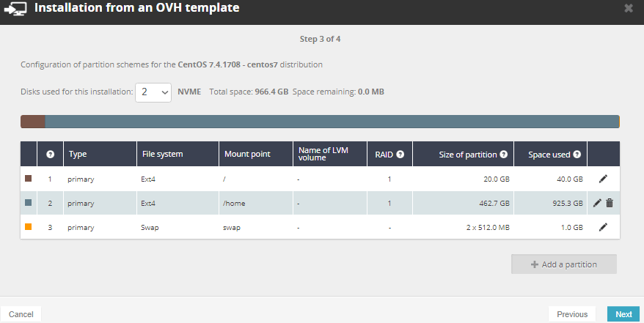This screenshot has width=644, height=323.
Task: Edit the swap partition with pencil icon
Action: [x=603, y=227]
